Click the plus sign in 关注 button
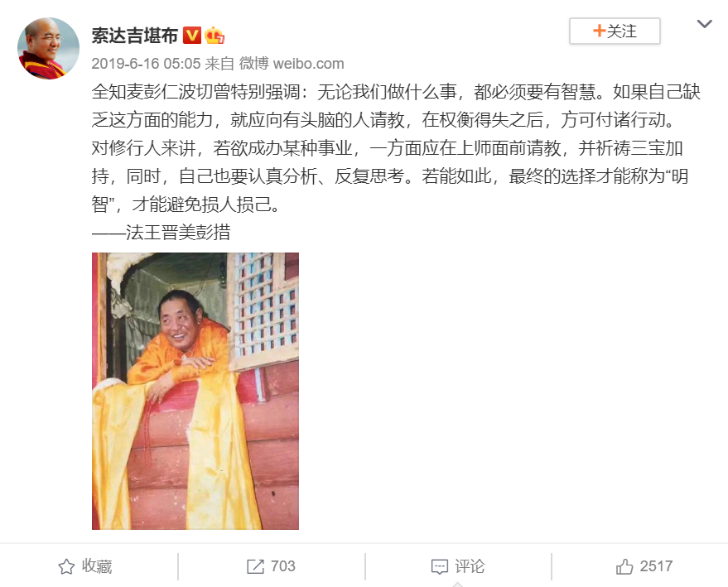The width and height of the screenshot is (728, 587). pyautogui.click(x=600, y=31)
